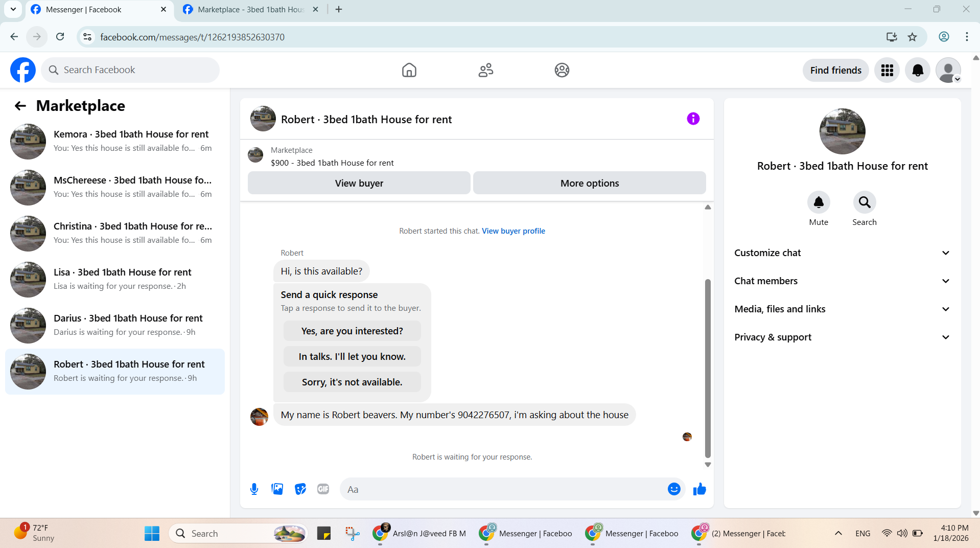Image resolution: width=980 pixels, height=548 pixels.
Task: Open Lisa's house for rent chat
Action: pyautogui.click(x=115, y=279)
